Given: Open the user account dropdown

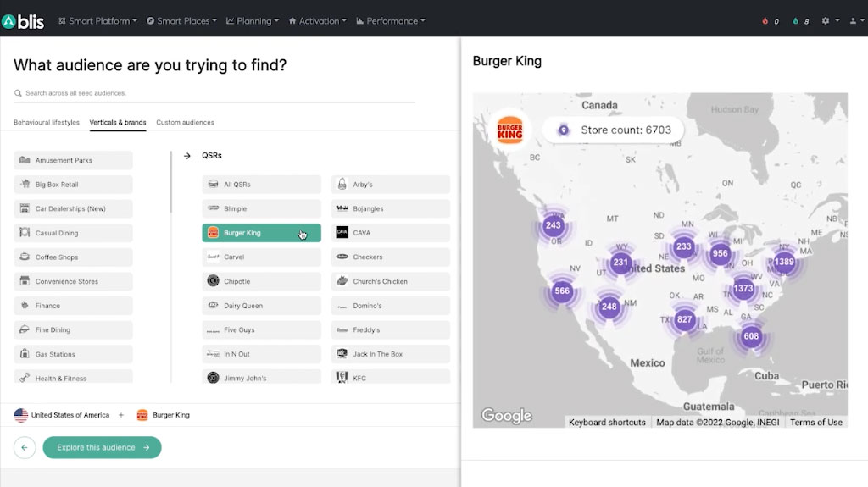Looking at the screenshot, I should (x=856, y=20).
